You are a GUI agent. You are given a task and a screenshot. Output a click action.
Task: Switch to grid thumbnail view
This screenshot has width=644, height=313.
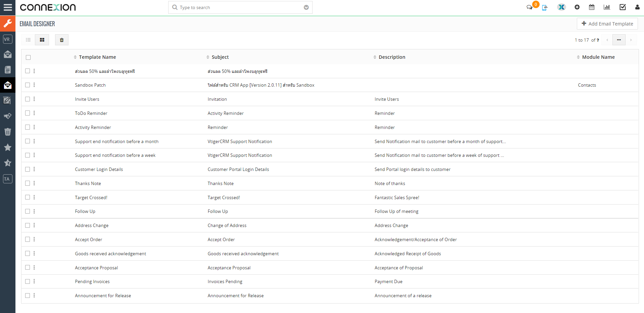coord(42,40)
